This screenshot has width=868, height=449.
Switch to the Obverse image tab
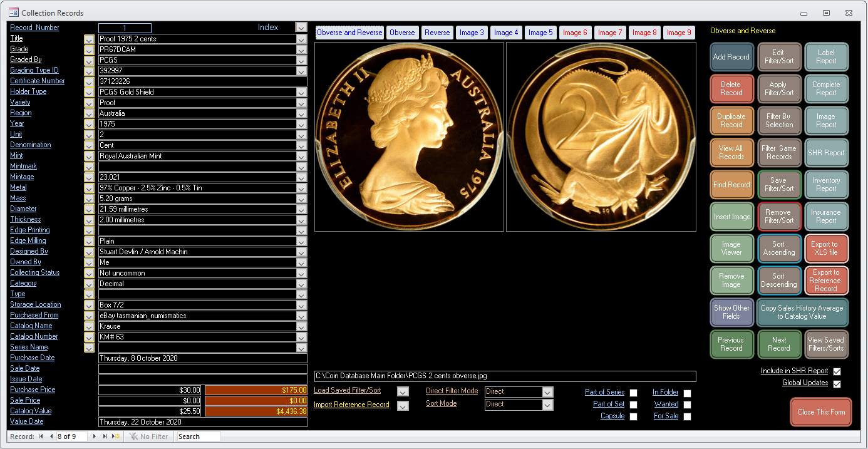402,33
